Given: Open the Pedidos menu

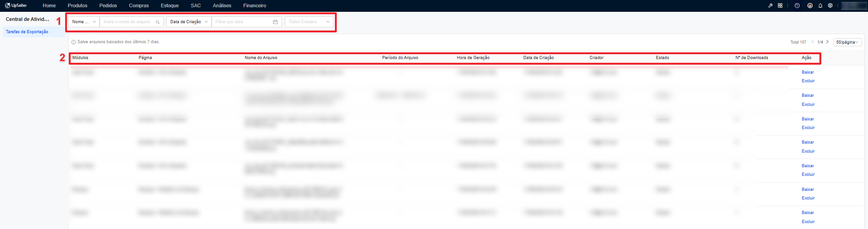Looking at the screenshot, I should click(108, 5).
